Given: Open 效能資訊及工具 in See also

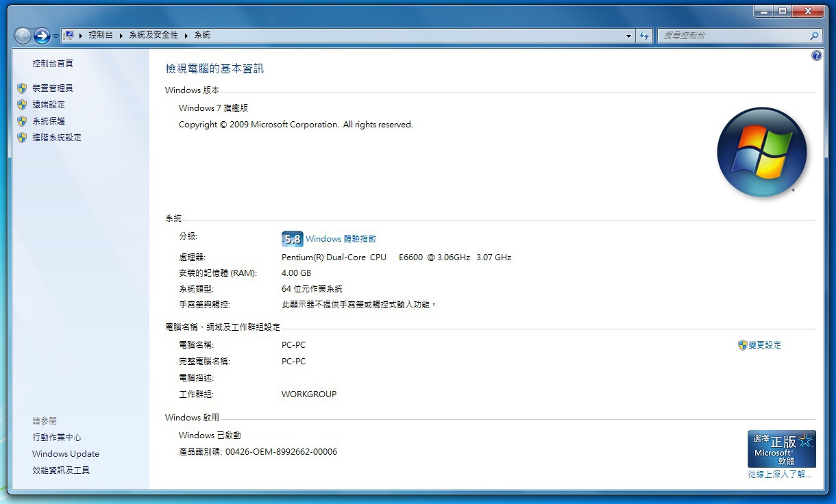Looking at the screenshot, I should click(61, 470).
